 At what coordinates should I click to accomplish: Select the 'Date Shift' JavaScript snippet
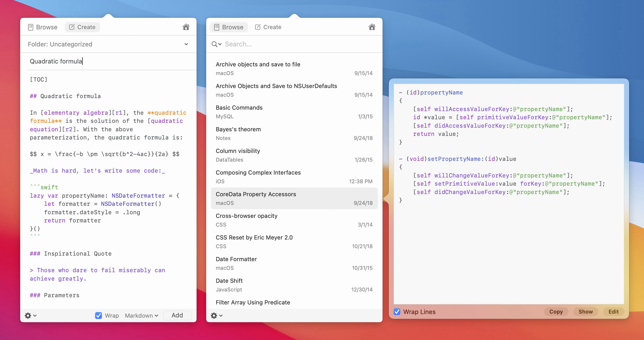[x=294, y=285]
